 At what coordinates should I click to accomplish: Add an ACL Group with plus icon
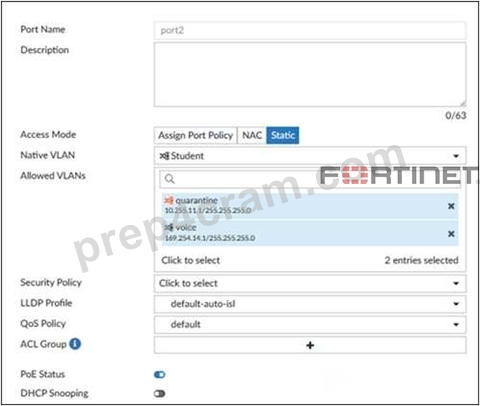[x=310, y=345]
